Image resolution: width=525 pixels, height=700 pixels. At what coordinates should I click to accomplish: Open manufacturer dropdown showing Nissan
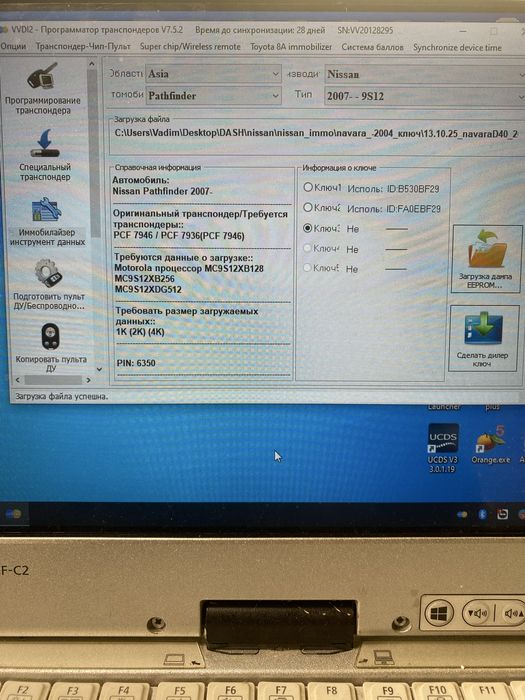(x=424, y=75)
